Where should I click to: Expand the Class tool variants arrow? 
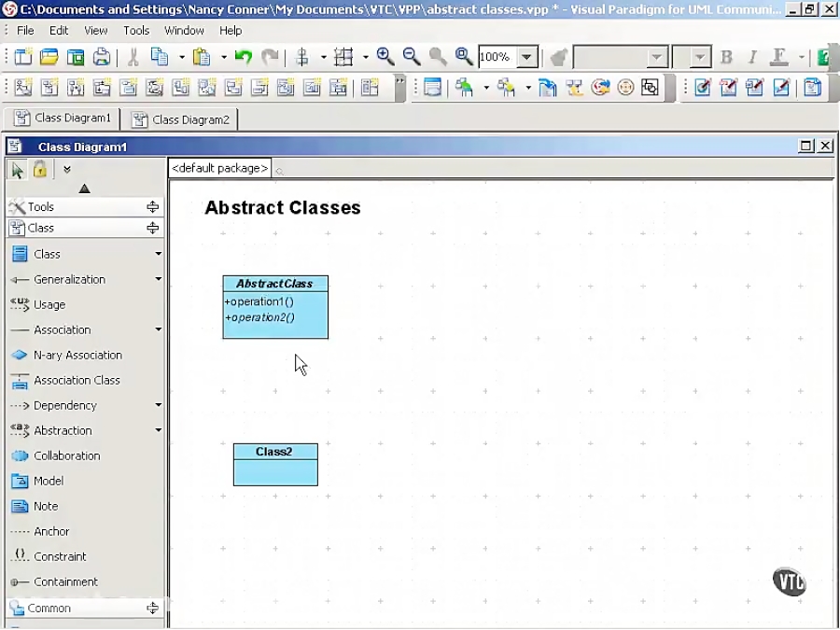point(158,254)
